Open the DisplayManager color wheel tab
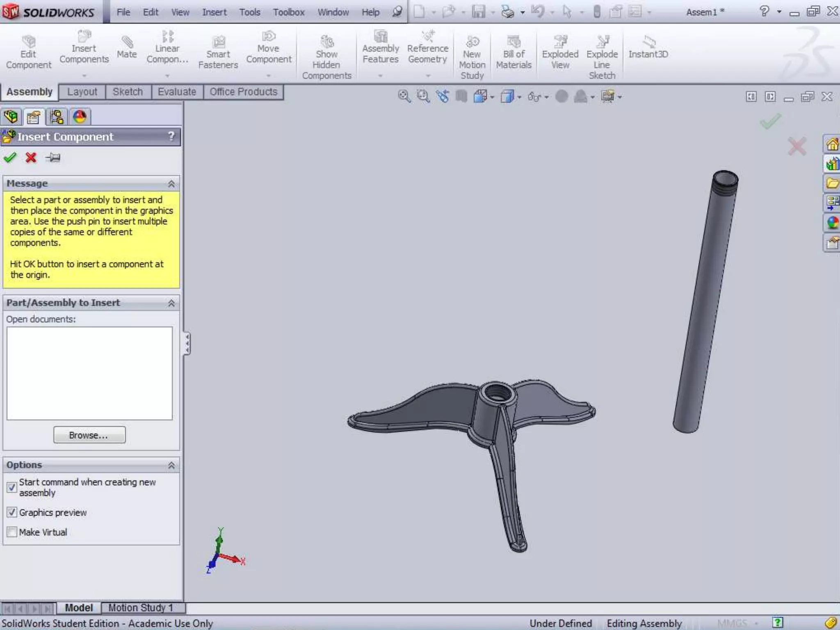Image resolution: width=840 pixels, height=630 pixels. coord(80,117)
